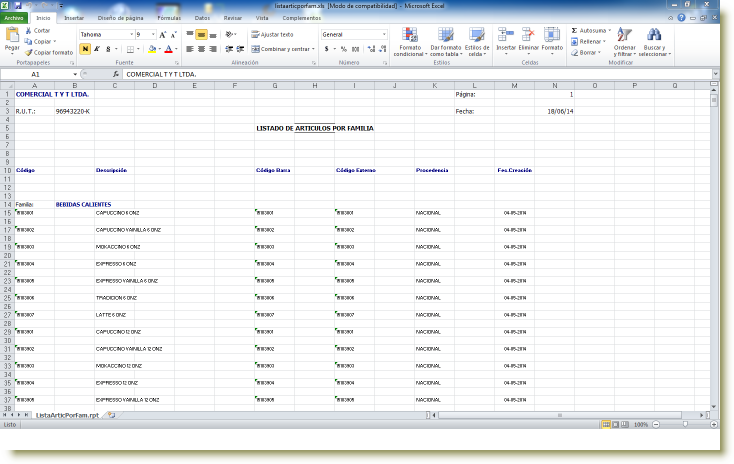Click the zoom out minus button

tap(656, 425)
